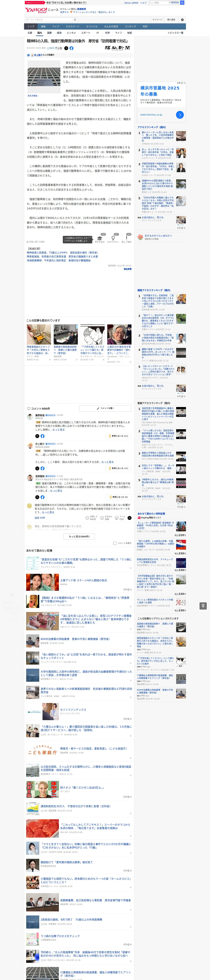The width and height of the screenshot is (210, 980).
Task: Click inside the news keyword search field
Action: click(x=49, y=20)
